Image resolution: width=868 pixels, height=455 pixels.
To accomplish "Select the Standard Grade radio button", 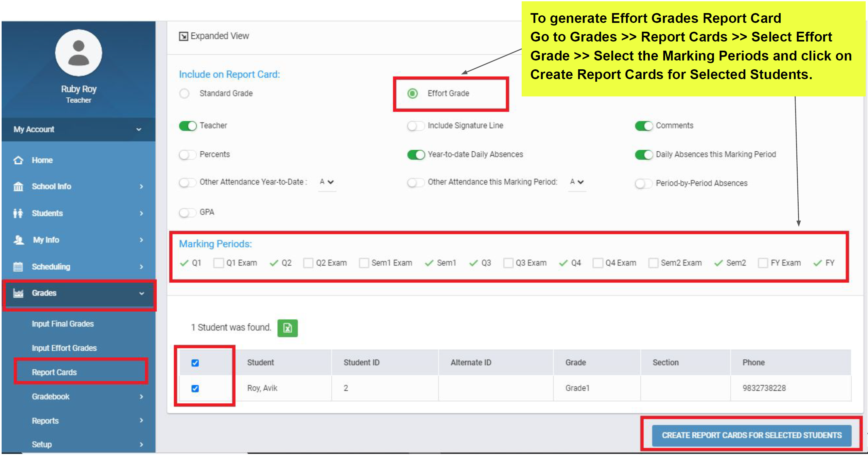I will 184,93.
